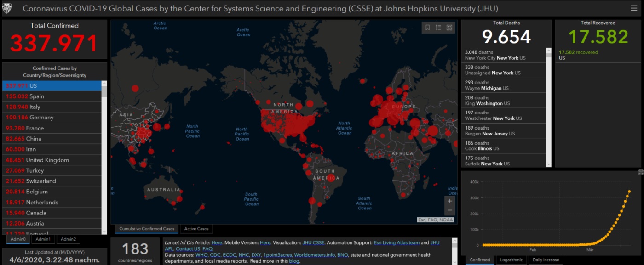Image resolution: width=644 pixels, height=265 pixels.
Task: Select Suffolk New York deaths row
Action: tap(504, 160)
